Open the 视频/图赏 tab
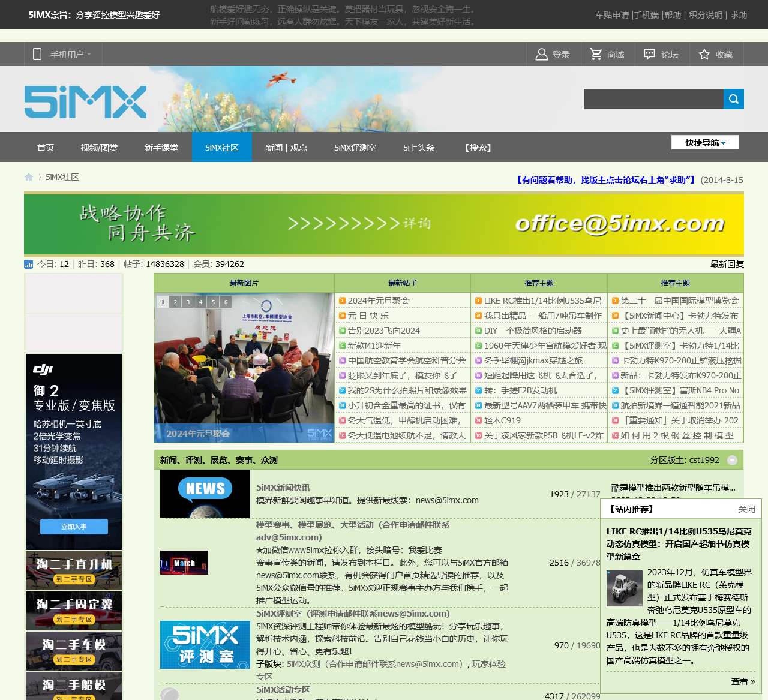 coord(100,147)
